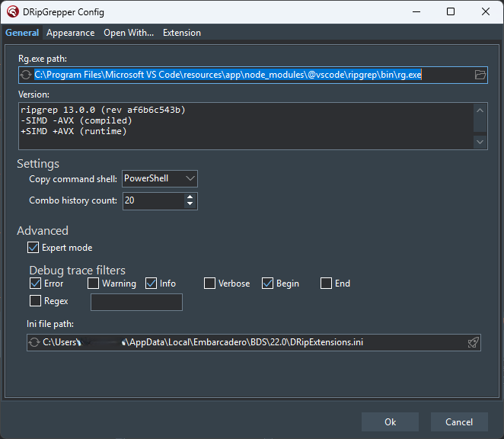504x439 pixels.
Task: Click the 'Advanced' section heading
Action: click(43, 231)
